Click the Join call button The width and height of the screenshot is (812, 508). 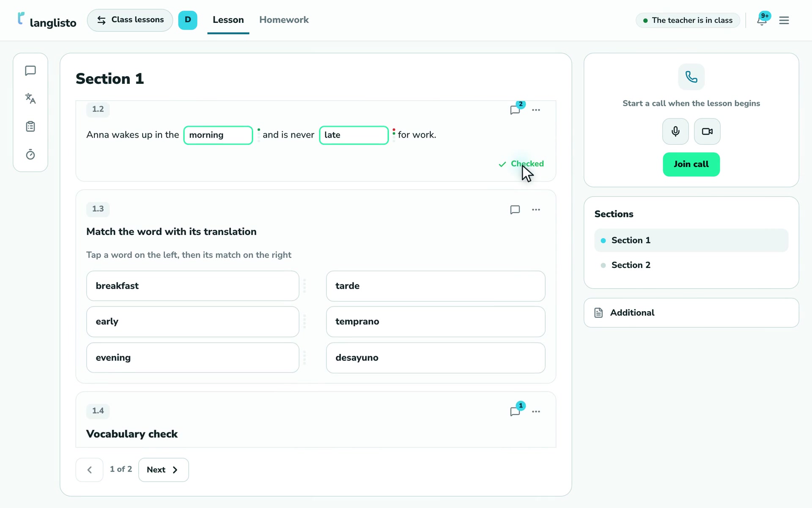tap(691, 164)
